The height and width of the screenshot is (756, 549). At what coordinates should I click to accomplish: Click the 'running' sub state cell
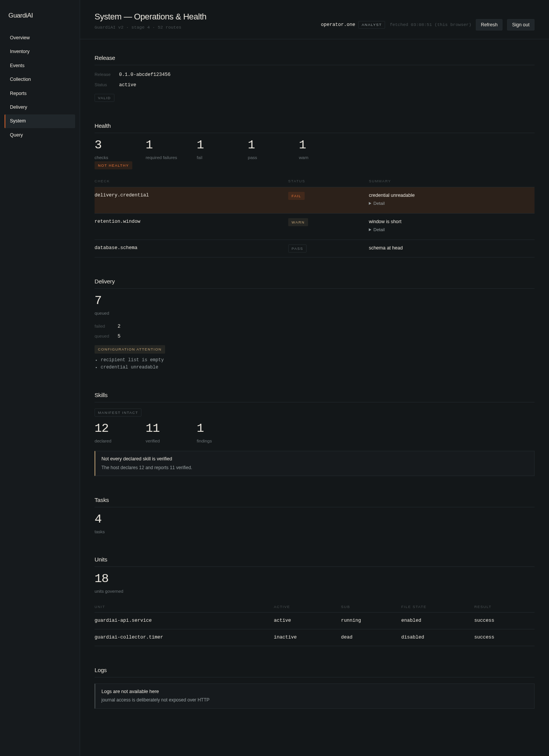coord(351,621)
